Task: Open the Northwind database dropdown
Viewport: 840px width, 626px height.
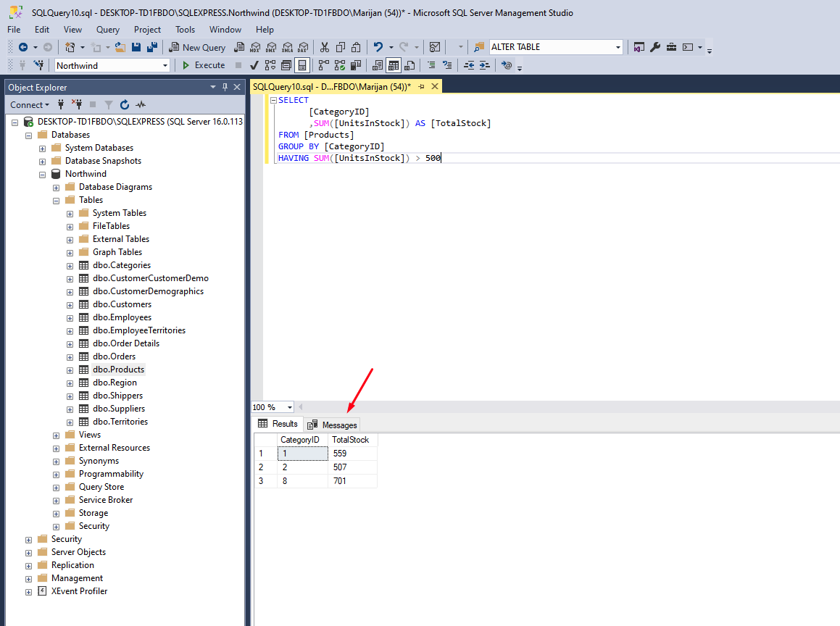Action: click(165, 65)
